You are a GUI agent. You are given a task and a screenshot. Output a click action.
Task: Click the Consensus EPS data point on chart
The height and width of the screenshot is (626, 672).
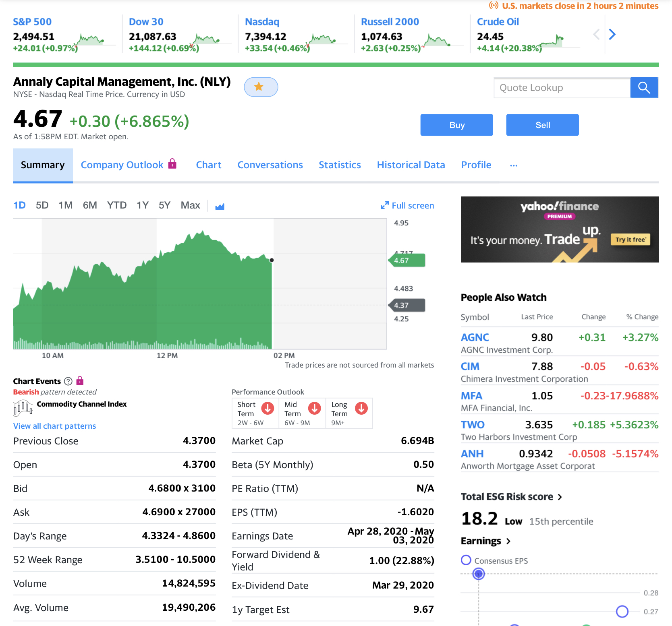(479, 574)
